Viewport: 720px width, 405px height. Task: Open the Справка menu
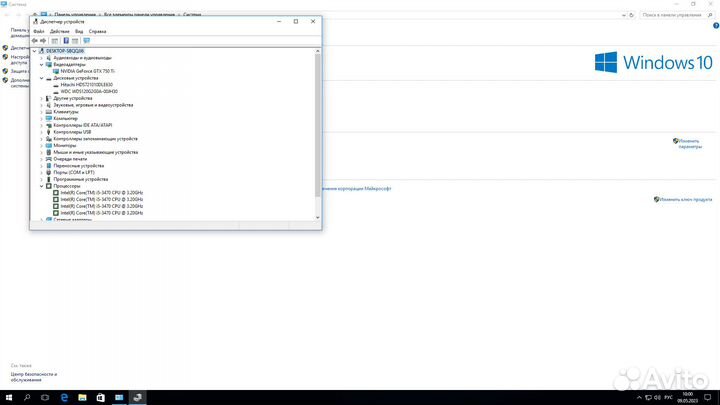pos(97,31)
